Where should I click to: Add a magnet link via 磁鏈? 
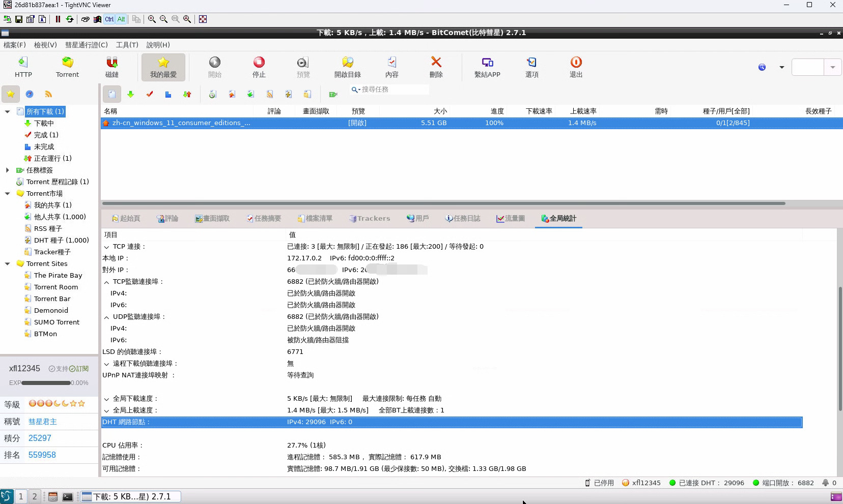[x=112, y=67]
